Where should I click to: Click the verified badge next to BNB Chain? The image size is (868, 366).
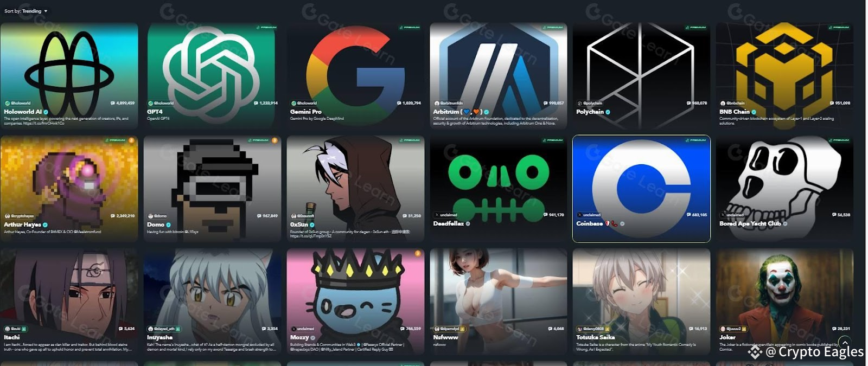(x=754, y=112)
